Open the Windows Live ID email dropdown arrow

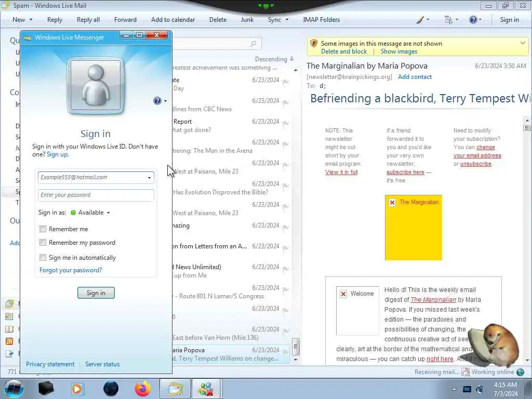point(149,178)
